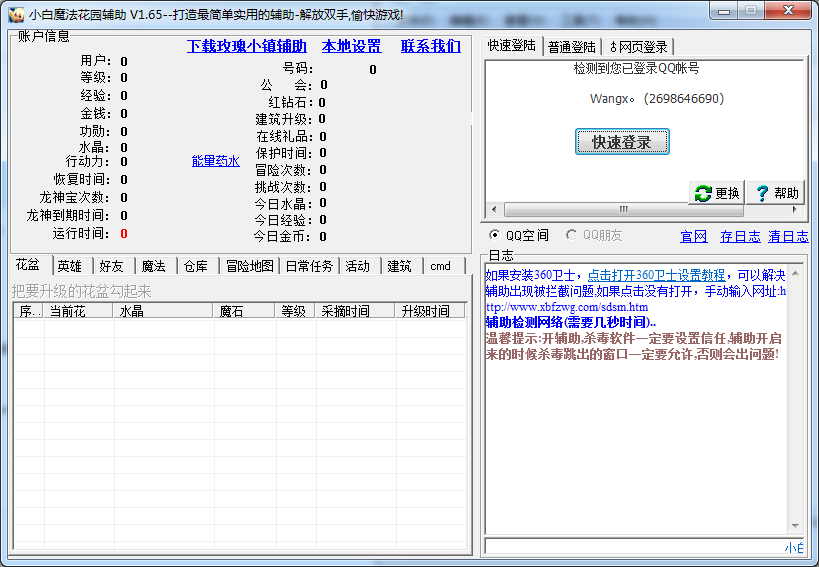Switch to the 仓库 warehouse tab
Viewport: 819px width, 567px height.
click(x=195, y=266)
